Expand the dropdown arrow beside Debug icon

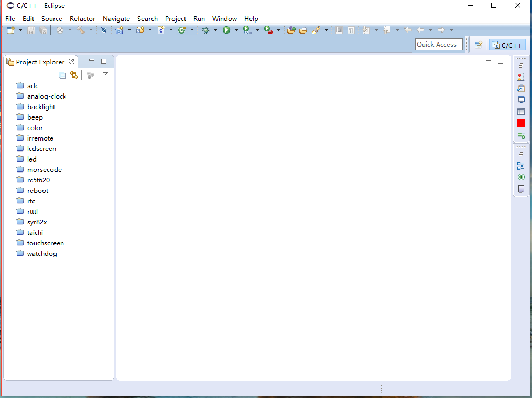(x=215, y=30)
